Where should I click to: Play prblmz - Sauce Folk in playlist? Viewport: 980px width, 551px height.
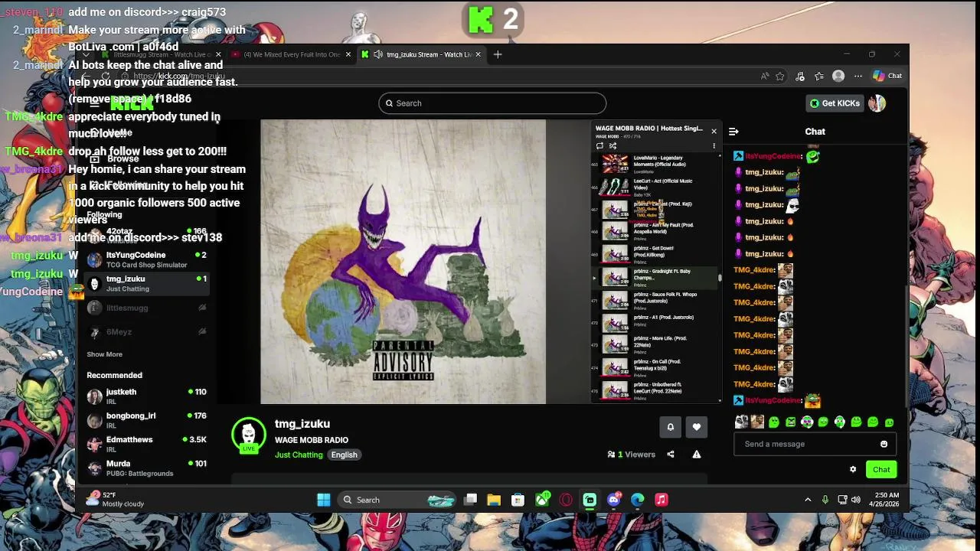656,298
